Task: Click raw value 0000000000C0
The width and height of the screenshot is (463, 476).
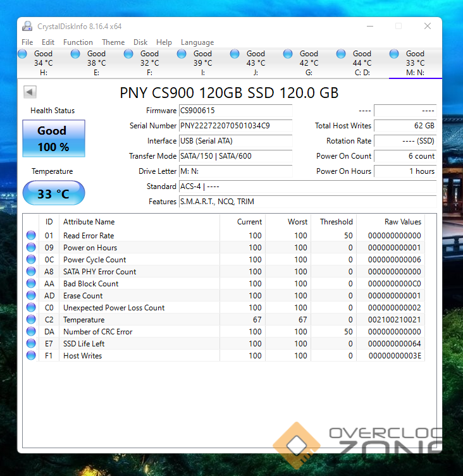Action: tap(394, 284)
